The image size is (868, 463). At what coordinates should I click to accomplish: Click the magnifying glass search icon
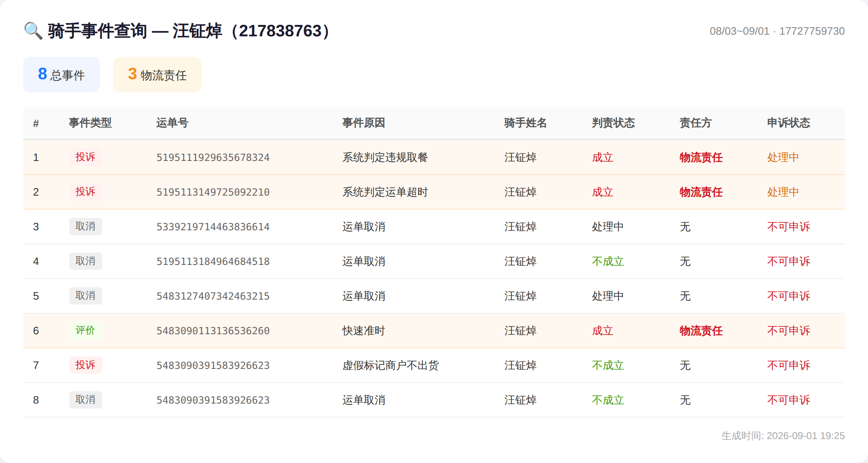click(33, 31)
